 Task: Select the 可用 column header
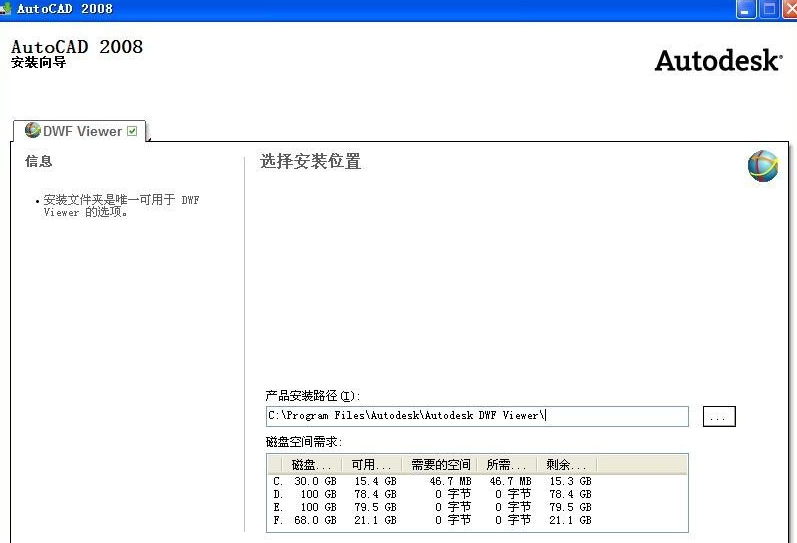tap(372, 465)
